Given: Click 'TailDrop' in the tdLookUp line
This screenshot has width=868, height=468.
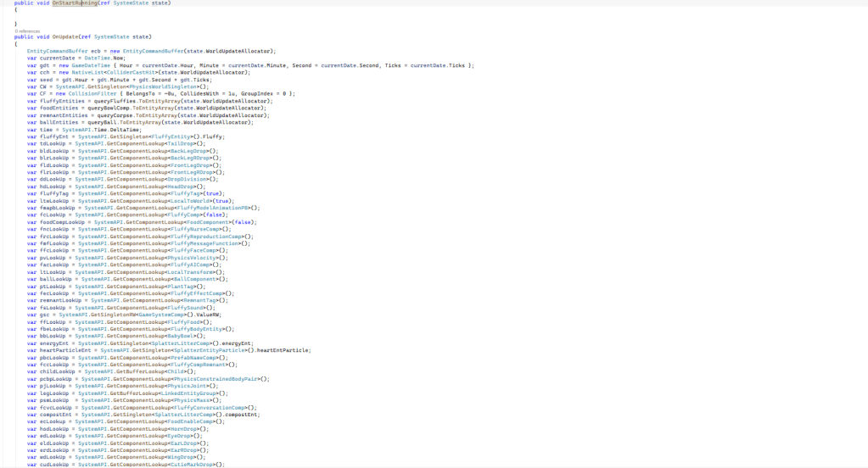Looking at the screenshot, I should 181,144.
